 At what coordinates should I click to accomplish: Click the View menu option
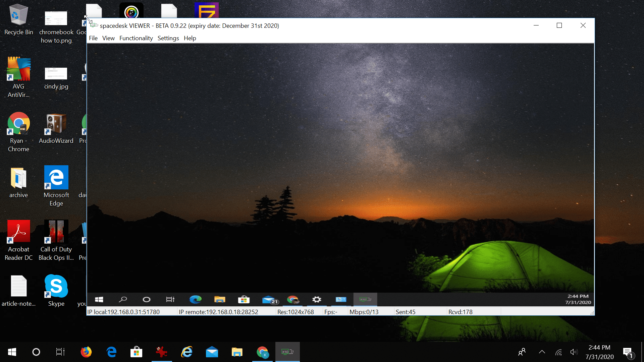tap(108, 38)
